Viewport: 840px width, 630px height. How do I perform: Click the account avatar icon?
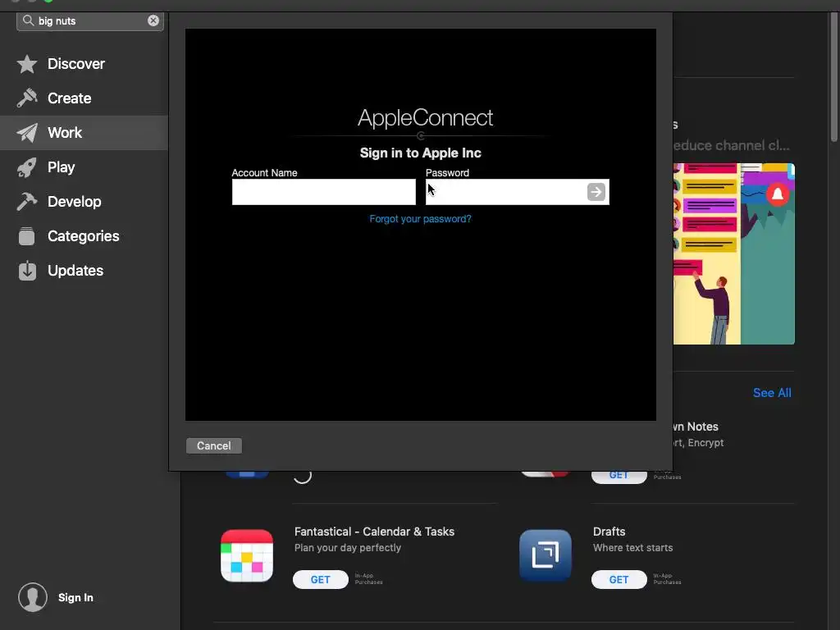33,597
